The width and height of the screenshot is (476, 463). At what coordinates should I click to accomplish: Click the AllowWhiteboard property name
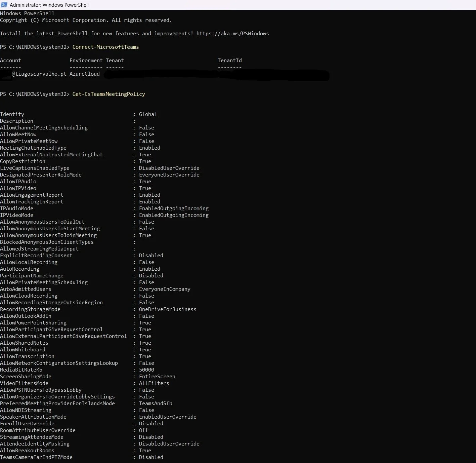coord(23,350)
